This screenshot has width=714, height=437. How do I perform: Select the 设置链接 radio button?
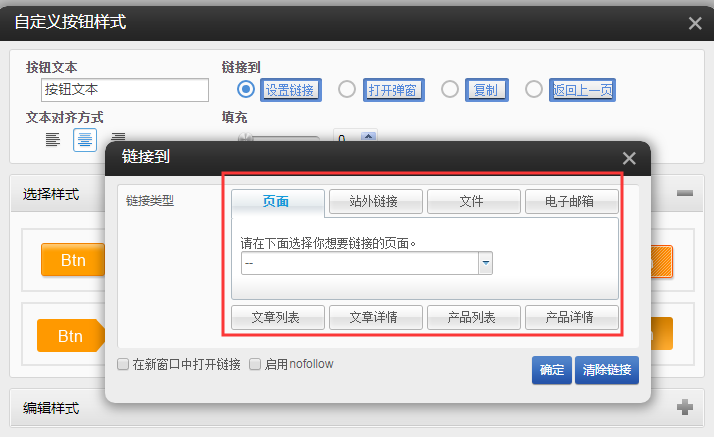coord(245,90)
